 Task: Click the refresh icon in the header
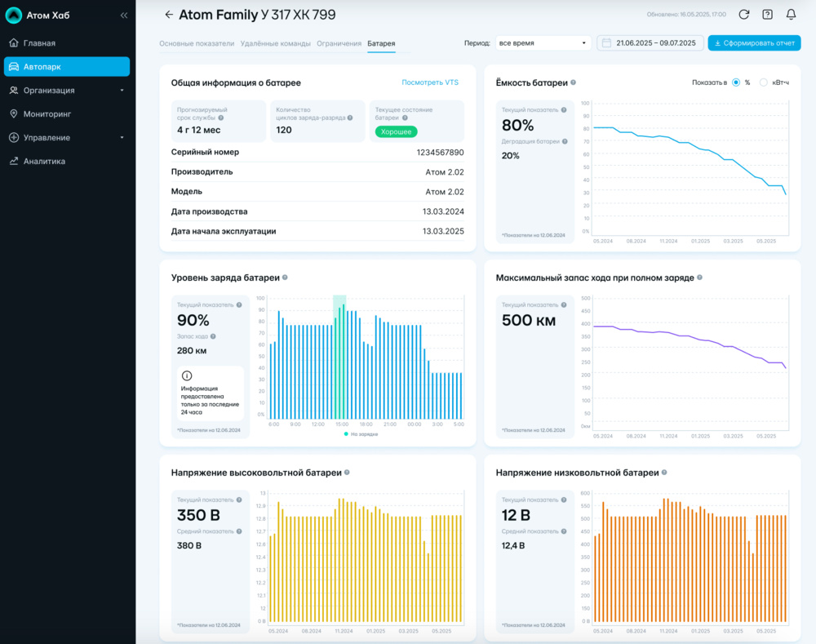pyautogui.click(x=743, y=15)
